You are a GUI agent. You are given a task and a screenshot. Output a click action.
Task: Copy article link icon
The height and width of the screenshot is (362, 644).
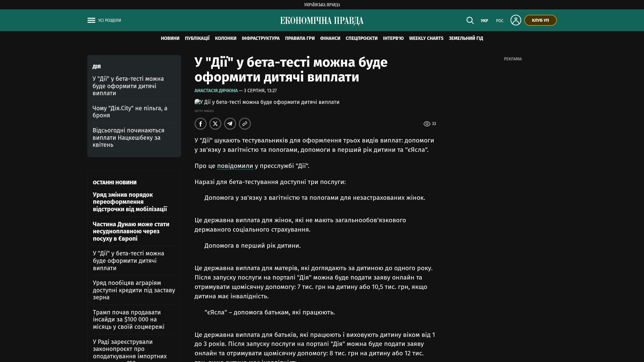coord(245,124)
